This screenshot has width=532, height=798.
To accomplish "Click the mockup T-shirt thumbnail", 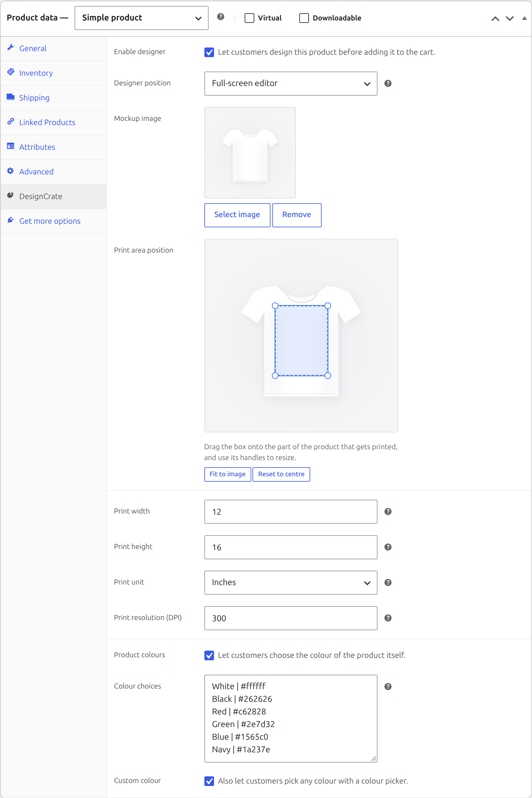I will point(250,152).
